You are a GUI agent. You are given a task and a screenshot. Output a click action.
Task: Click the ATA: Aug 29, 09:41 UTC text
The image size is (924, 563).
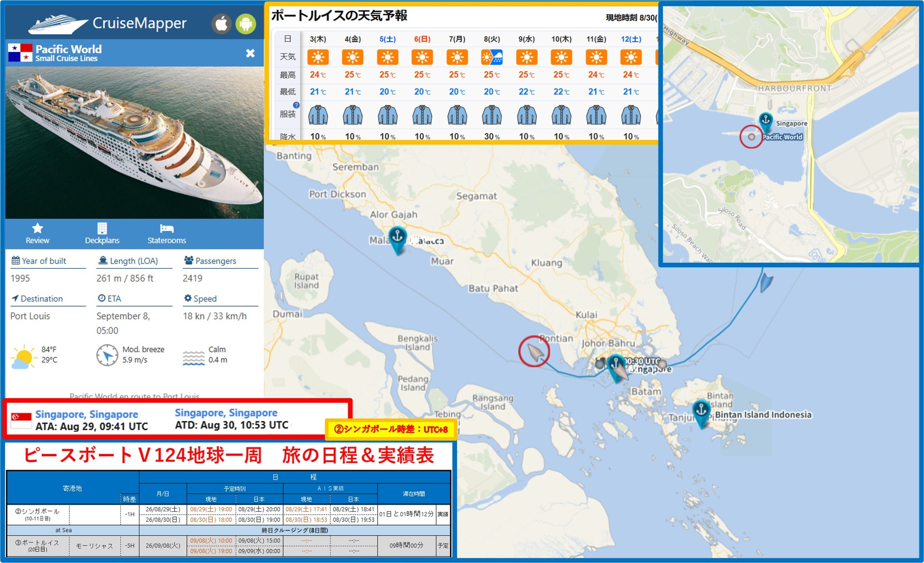coord(92,426)
